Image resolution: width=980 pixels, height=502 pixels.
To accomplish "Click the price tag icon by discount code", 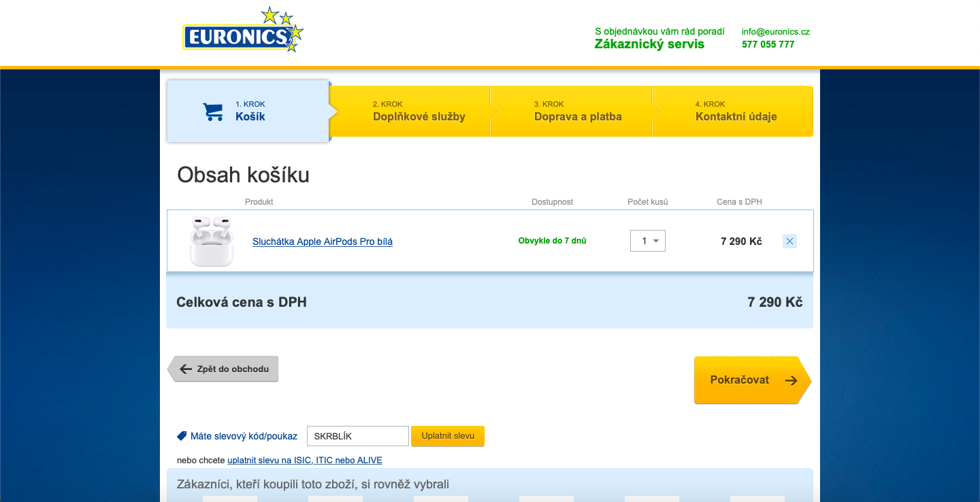I will point(182,436).
